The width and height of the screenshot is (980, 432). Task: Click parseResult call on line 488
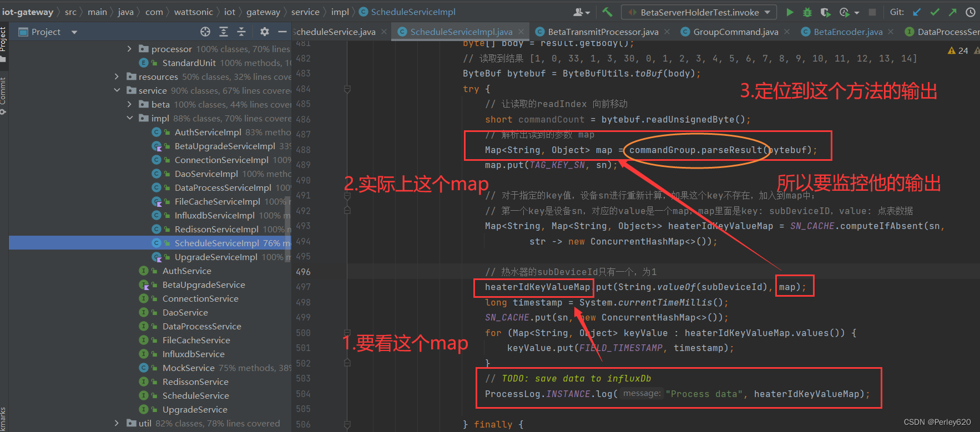731,150
